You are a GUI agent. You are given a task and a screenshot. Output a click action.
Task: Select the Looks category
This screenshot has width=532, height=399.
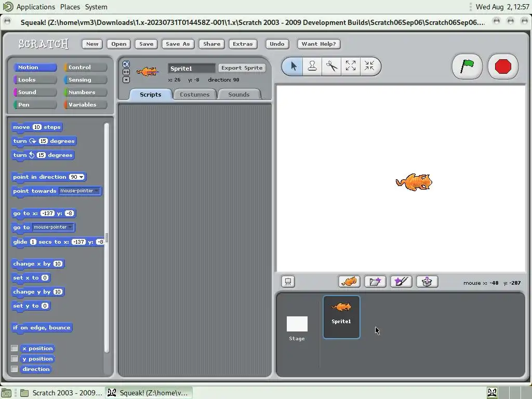35,79
